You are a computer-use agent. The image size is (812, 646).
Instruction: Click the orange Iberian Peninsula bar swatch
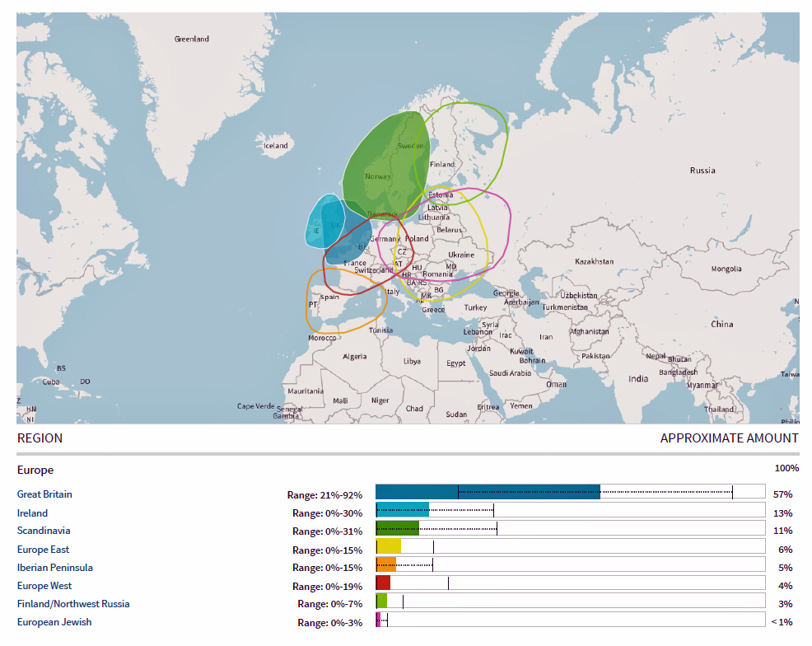click(x=386, y=564)
